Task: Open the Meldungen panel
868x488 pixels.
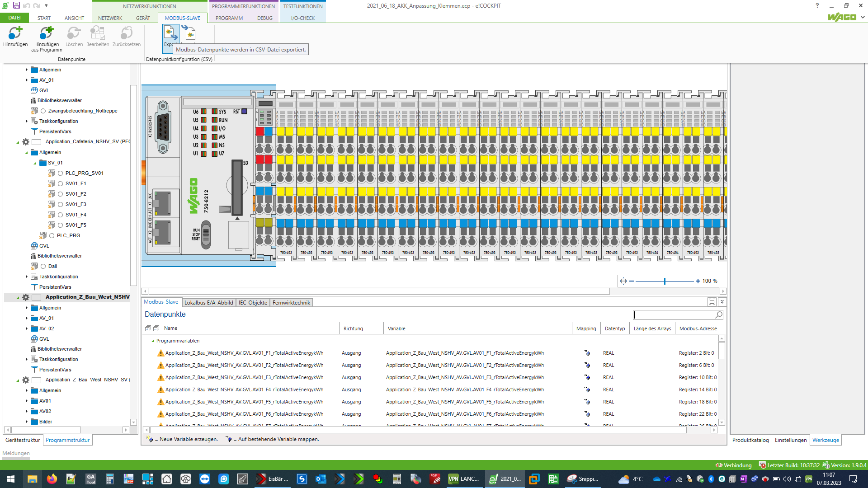Action: click(x=16, y=453)
